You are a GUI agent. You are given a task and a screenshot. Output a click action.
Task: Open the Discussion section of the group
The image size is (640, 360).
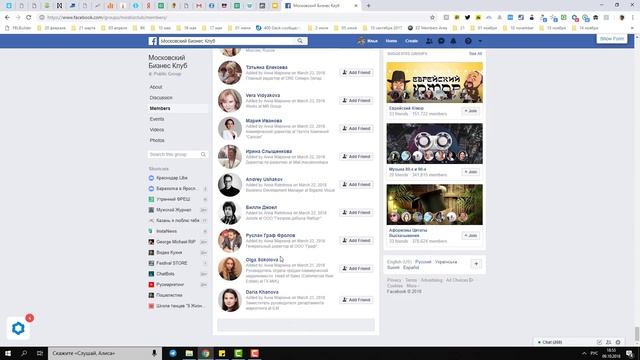click(x=161, y=98)
